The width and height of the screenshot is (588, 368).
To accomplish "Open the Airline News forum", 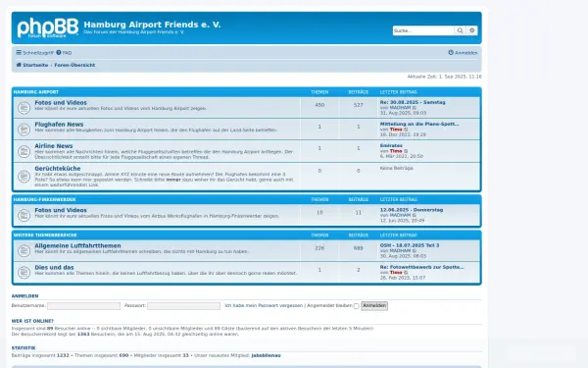I will click(x=54, y=146).
